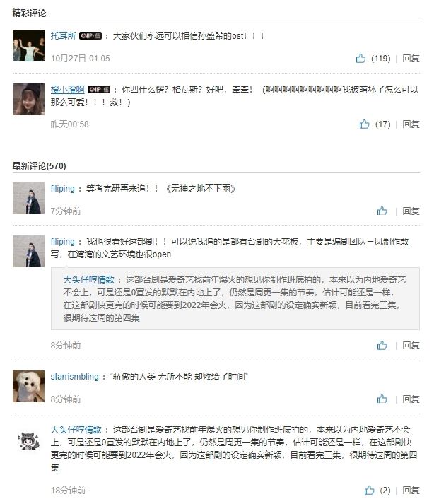Screen dimensions: 434x504
Task: Thumbs-up filiping's 8分钟前 quoted-reply comment
Action: [382, 346]
